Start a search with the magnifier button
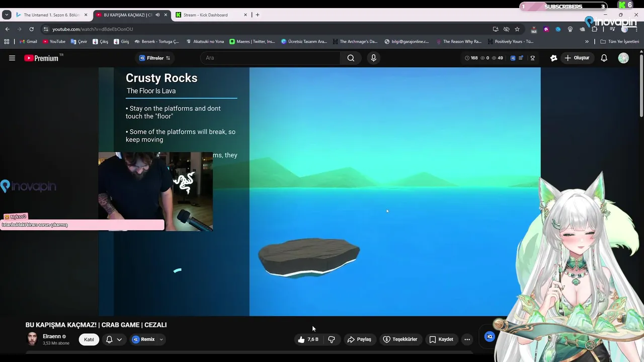 coord(351,58)
